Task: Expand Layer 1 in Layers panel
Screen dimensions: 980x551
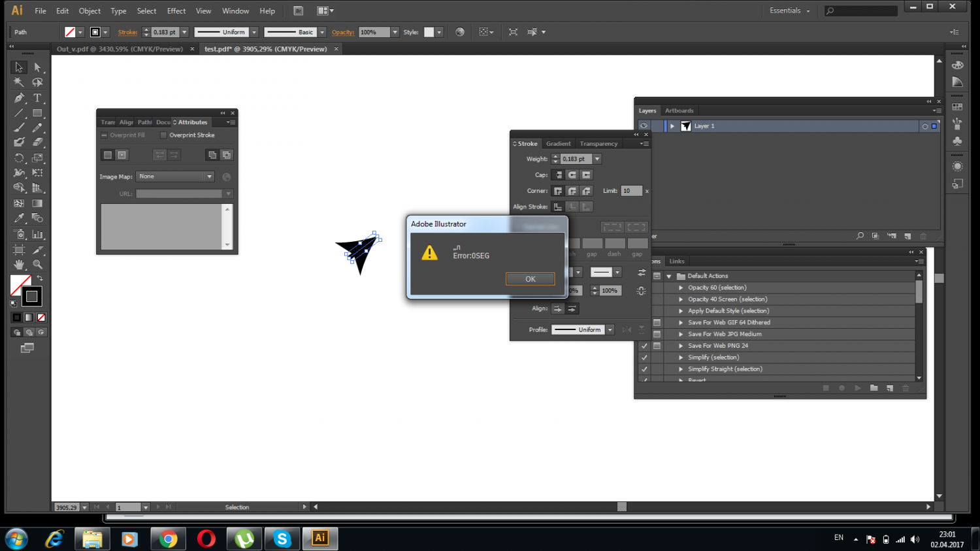Action: (x=672, y=126)
